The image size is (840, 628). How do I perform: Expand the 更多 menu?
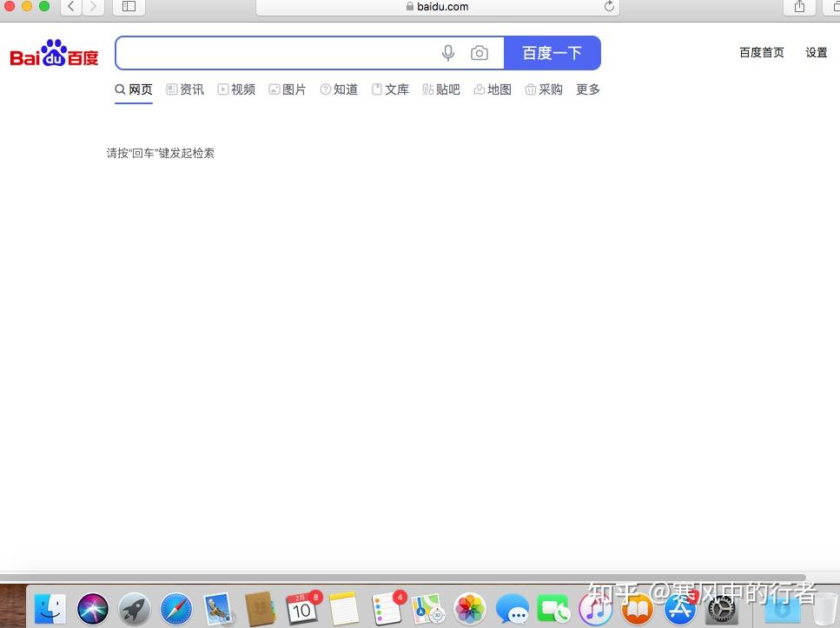[x=588, y=89]
